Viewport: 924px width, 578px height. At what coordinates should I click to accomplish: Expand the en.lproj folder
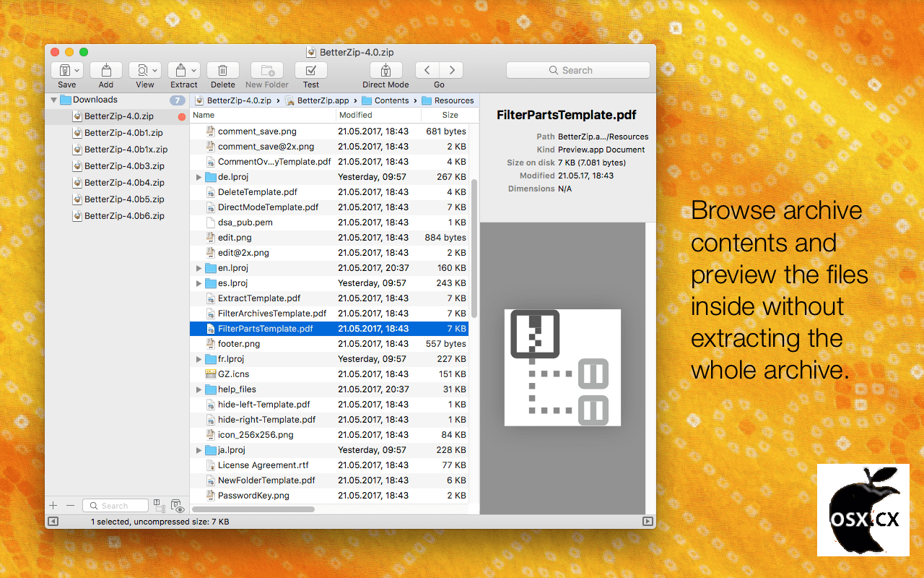tap(199, 268)
